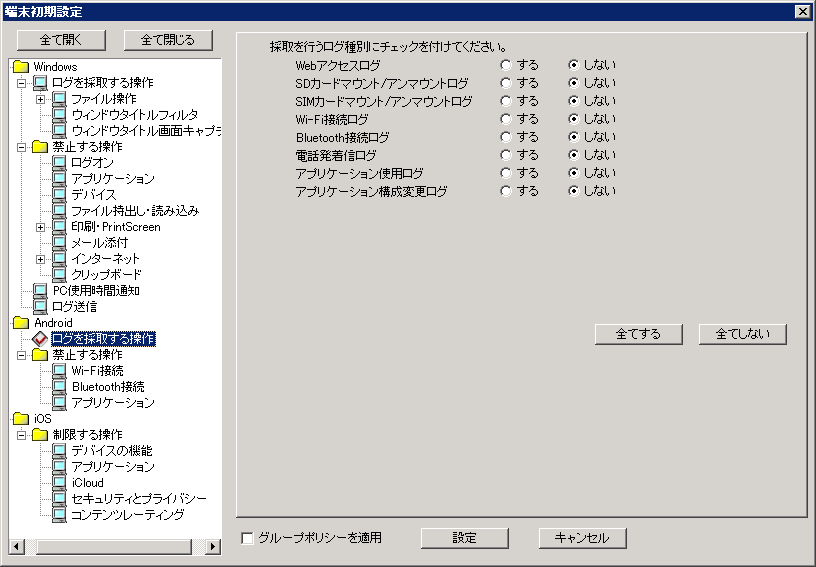This screenshot has height=567, width=816.
Task: Collapse the iOS 制限する操作 folder
Action: (x=21, y=435)
